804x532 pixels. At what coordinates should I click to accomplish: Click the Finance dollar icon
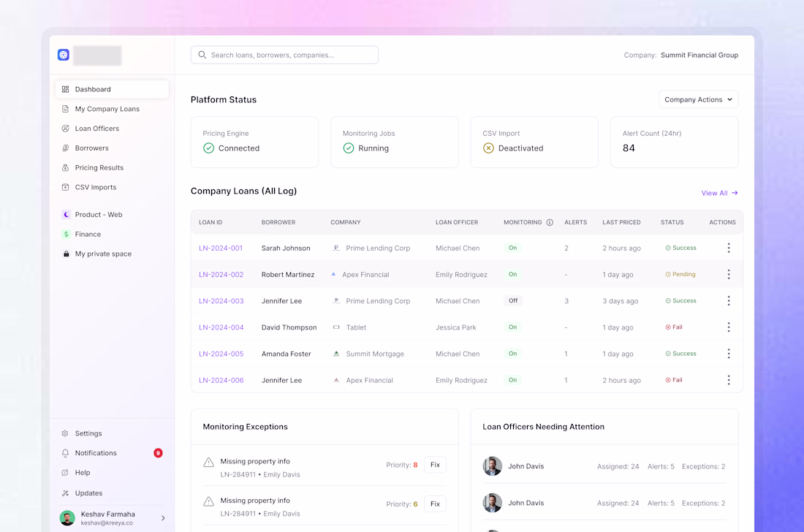(x=66, y=235)
